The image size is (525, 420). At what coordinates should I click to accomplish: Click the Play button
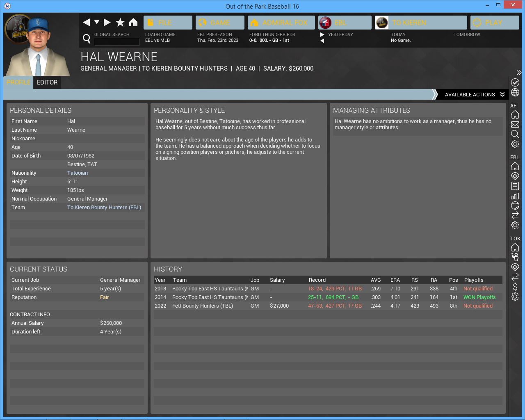click(x=494, y=23)
